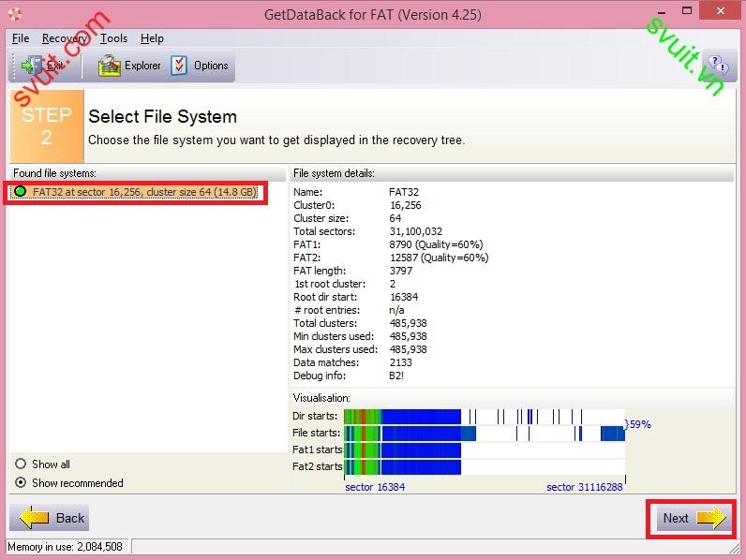This screenshot has width=746, height=560.
Task: Click the Found file systems header
Action: pos(54,173)
